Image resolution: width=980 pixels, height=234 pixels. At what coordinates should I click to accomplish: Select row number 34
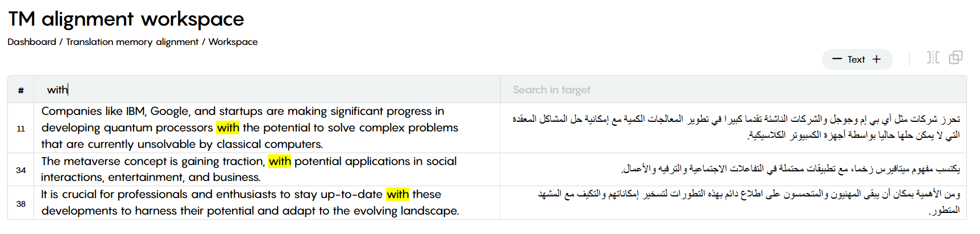tap(21, 170)
